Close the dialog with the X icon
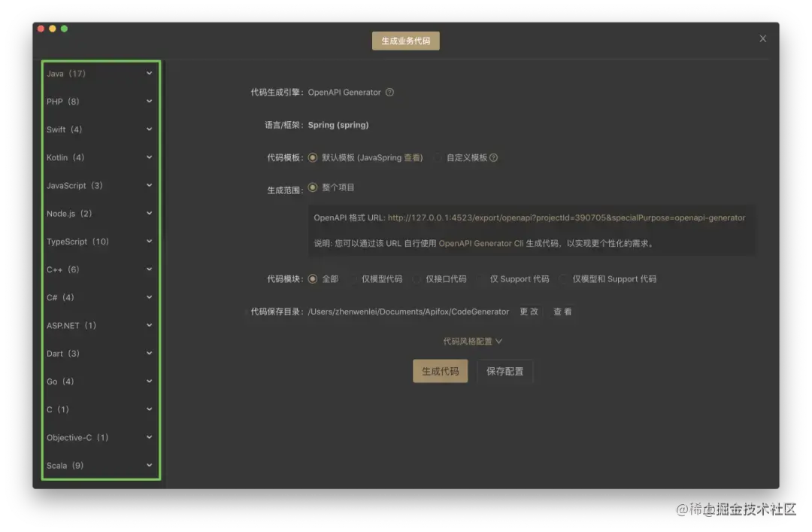This screenshot has width=812, height=532. (x=763, y=38)
